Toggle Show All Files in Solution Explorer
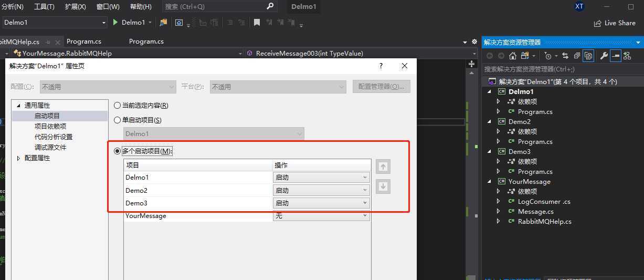 coord(589,56)
